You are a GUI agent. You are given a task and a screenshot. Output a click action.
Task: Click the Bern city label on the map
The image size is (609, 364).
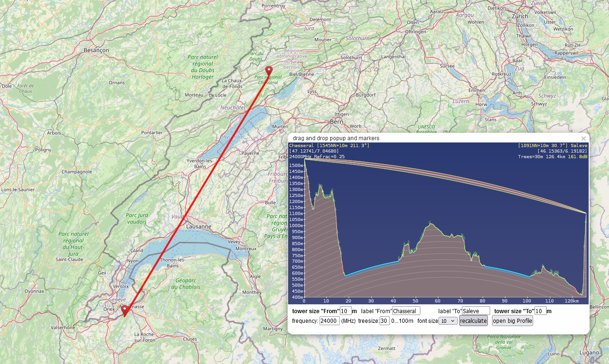[336, 122]
